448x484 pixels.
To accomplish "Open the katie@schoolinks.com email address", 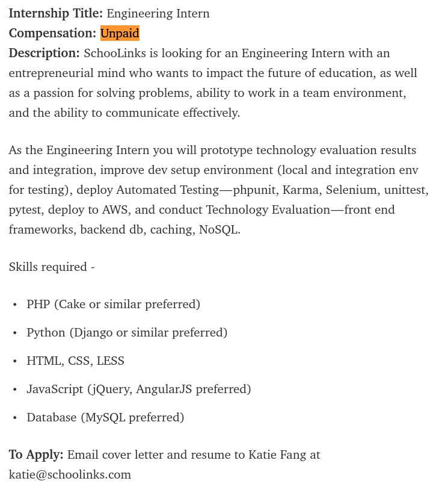I will click(x=70, y=474).
